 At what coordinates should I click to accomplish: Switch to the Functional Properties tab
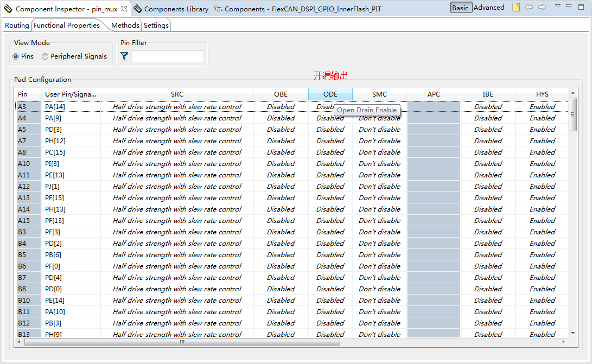[x=67, y=25]
